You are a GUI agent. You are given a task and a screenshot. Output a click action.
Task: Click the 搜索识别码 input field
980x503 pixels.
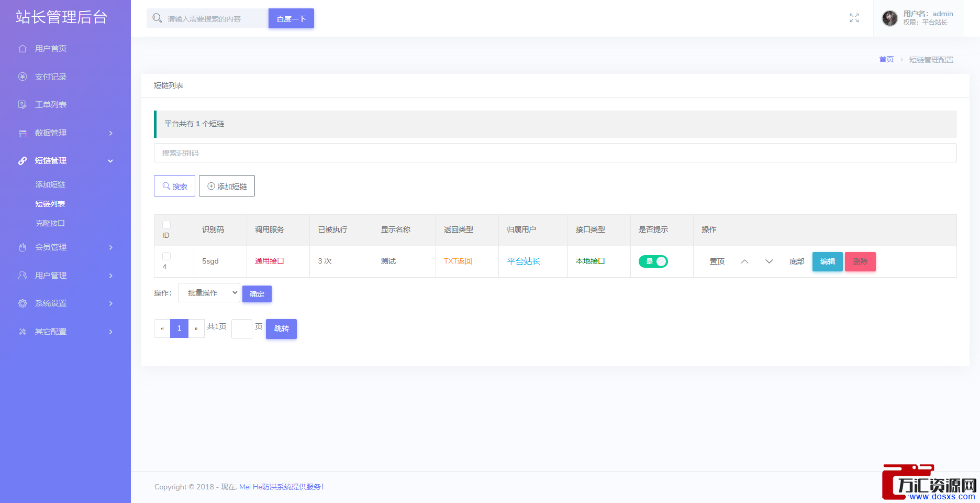(555, 153)
